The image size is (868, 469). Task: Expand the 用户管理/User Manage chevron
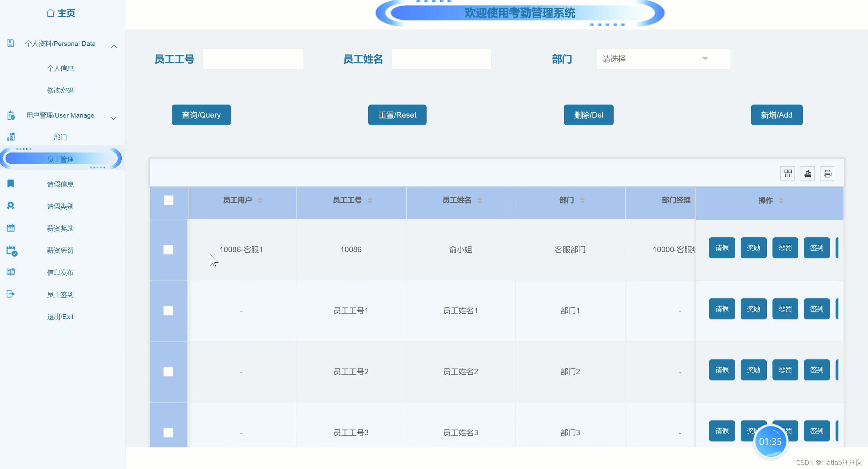[x=113, y=118]
